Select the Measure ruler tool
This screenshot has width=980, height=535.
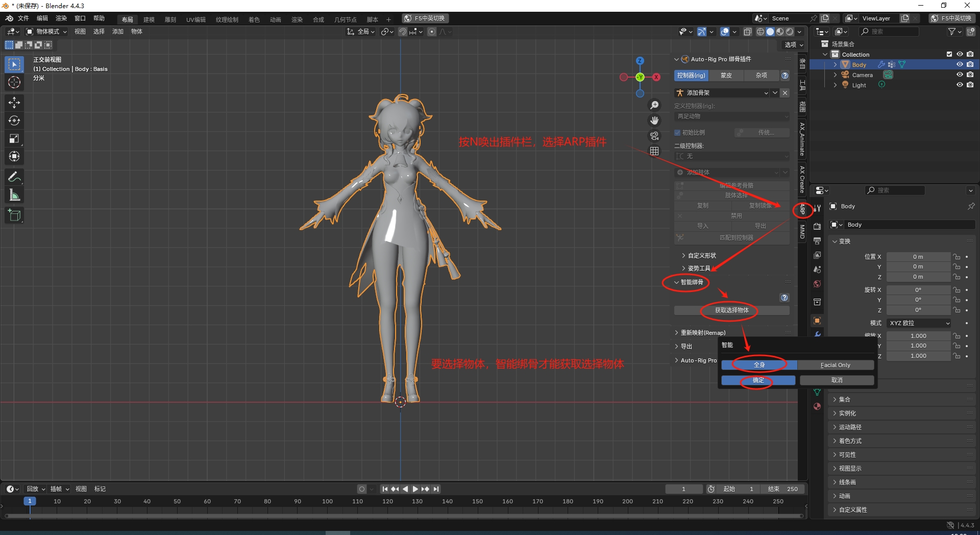pos(14,195)
